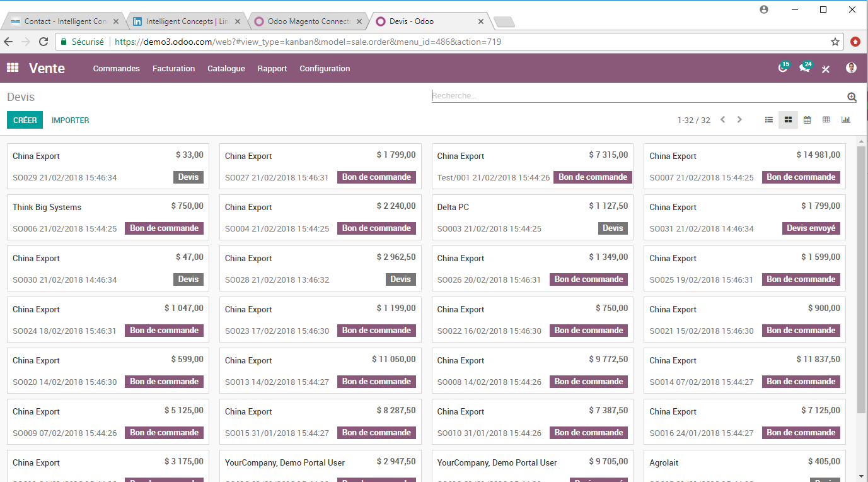The image size is (868, 482).
Task: Switch to Odoo Magento Connector tab
Action: [x=308, y=21]
